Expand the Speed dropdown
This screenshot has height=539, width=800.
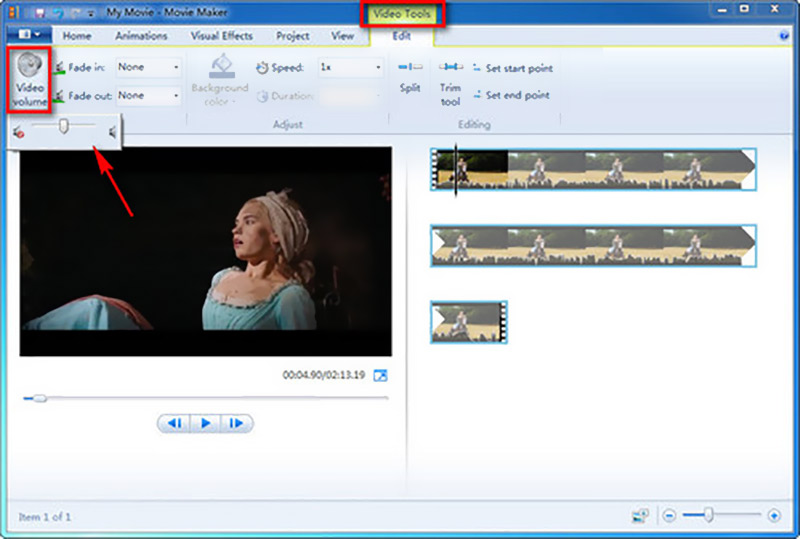[x=350, y=67]
